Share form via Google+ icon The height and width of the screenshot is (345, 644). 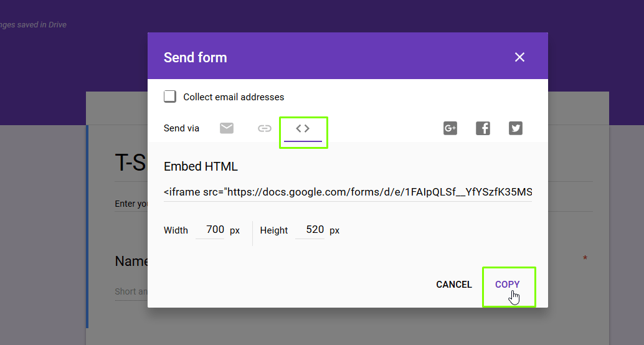tap(450, 128)
